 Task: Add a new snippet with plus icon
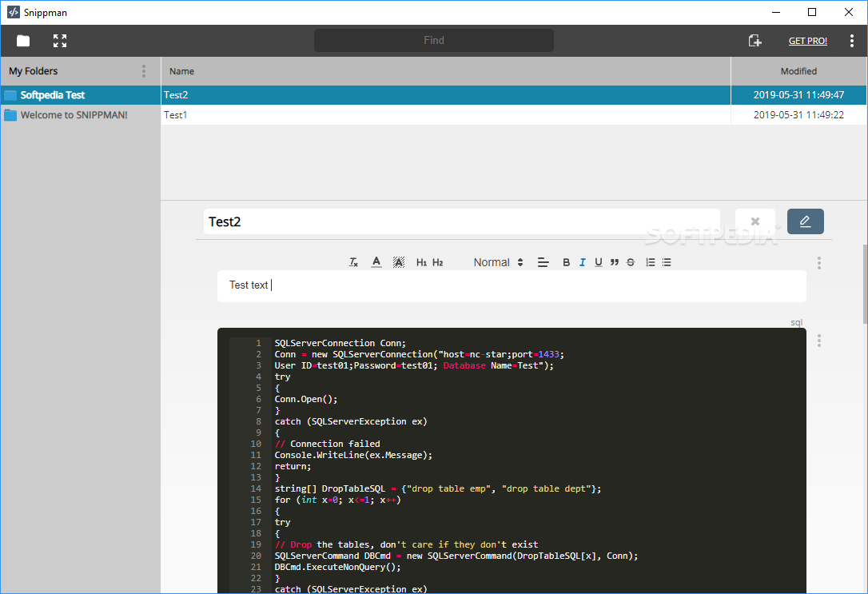(755, 41)
